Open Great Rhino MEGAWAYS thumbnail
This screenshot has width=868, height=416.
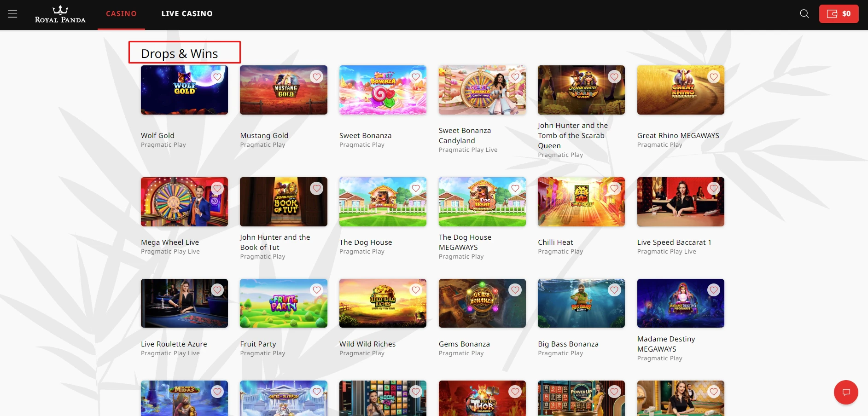(681, 90)
